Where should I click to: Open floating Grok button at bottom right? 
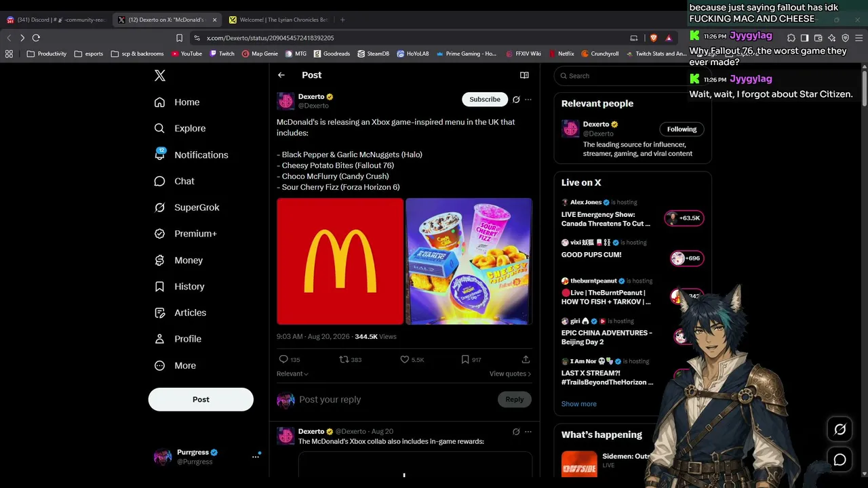840,430
